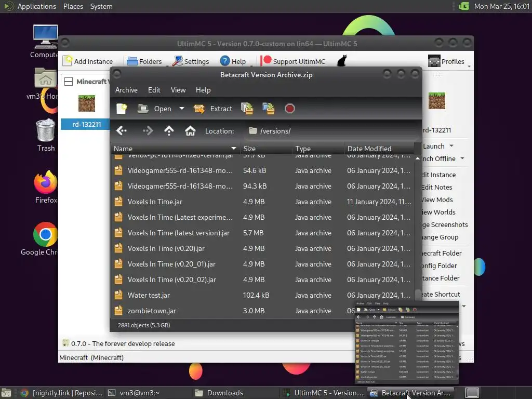
Task: Click Support UltimMC button
Action: pyautogui.click(x=293, y=61)
